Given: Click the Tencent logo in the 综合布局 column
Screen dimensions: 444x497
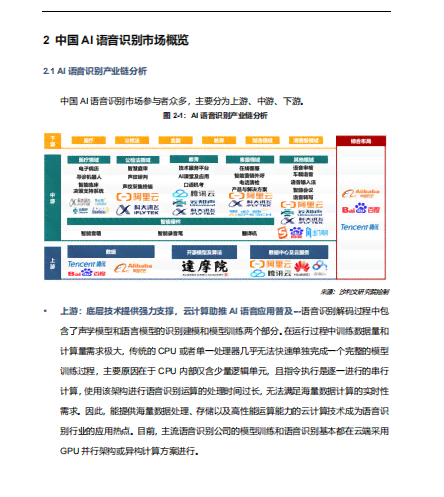Looking at the screenshot, I should [359, 227].
